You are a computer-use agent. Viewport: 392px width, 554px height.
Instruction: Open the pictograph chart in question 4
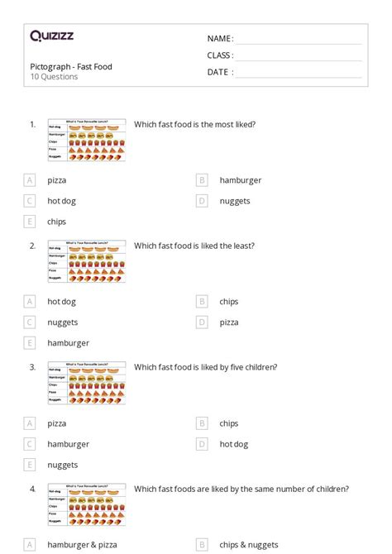(x=87, y=504)
